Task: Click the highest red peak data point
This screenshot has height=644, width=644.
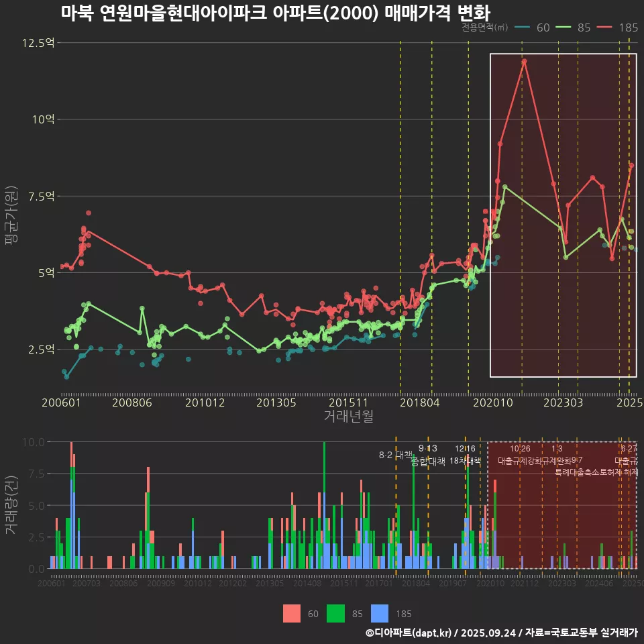Action: pyautogui.click(x=524, y=62)
